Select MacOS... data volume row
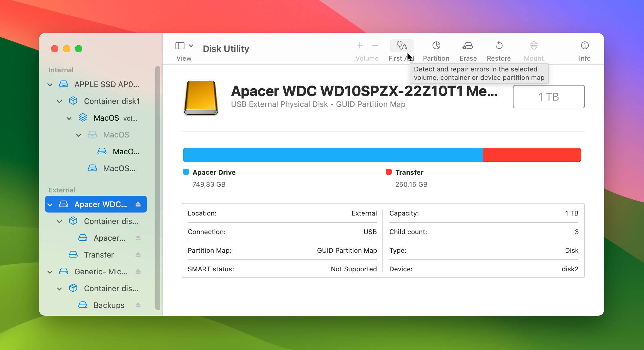This screenshot has width=644, height=350. coord(96,168)
